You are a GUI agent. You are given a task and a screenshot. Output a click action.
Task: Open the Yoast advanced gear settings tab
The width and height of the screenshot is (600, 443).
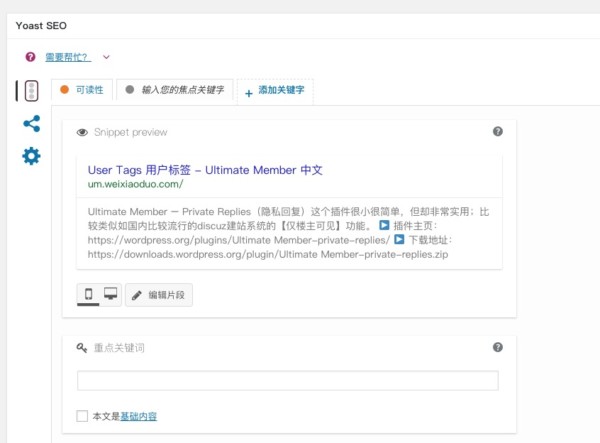(x=31, y=156)
